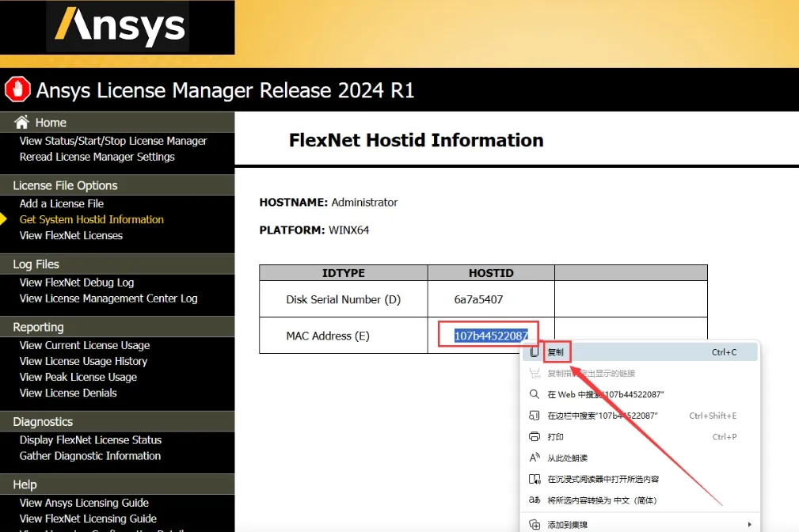Click the translate icon in context menu
799x532 pixels.
click(534, 500)
